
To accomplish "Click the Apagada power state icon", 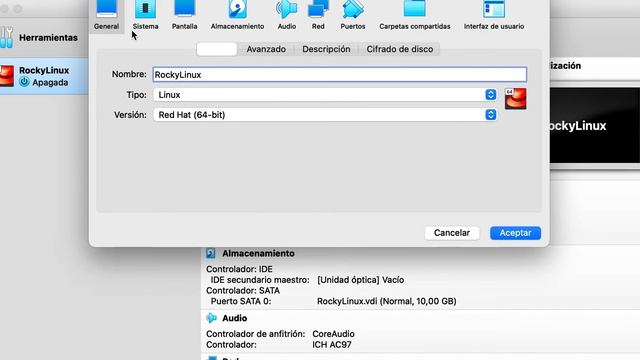I will (24, 82).
